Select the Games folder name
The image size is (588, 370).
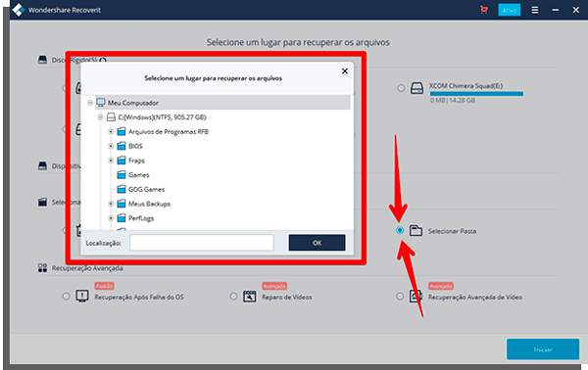(139, 175)
